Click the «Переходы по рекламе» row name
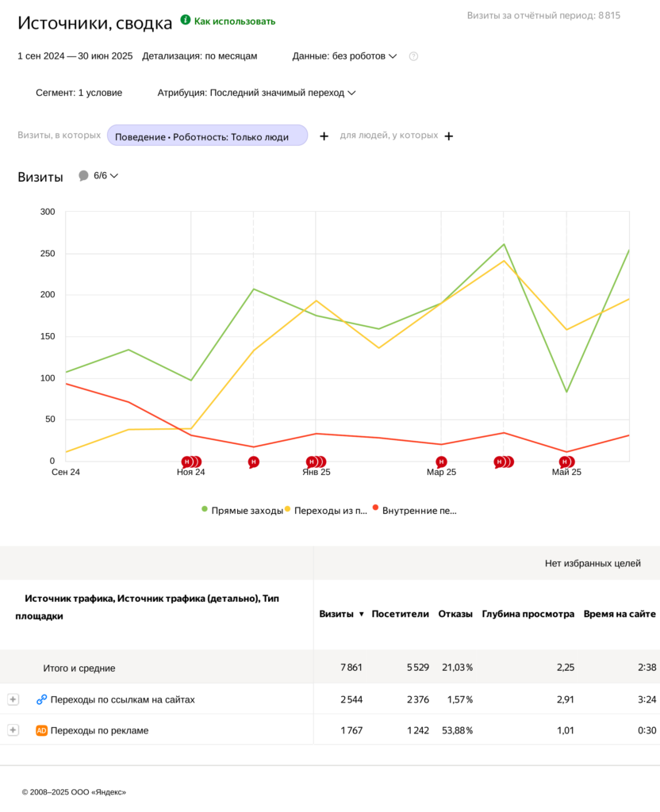The image size is (660, 812). 99,730
